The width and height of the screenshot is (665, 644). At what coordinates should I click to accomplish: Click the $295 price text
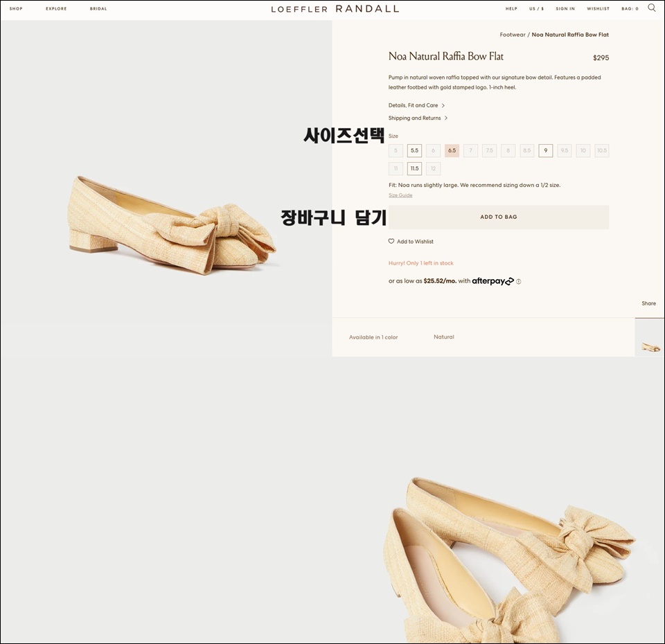click(x=601, y=57)
